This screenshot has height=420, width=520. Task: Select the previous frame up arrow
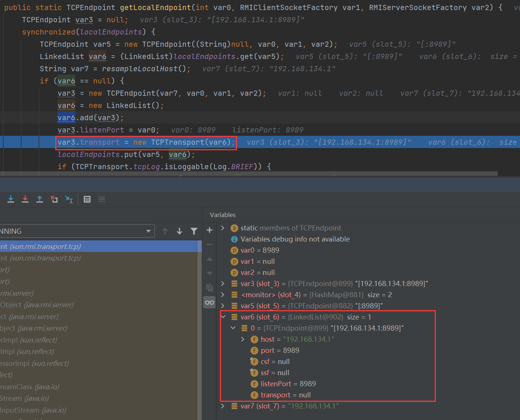pyautogui.click(x=165, y=231)
